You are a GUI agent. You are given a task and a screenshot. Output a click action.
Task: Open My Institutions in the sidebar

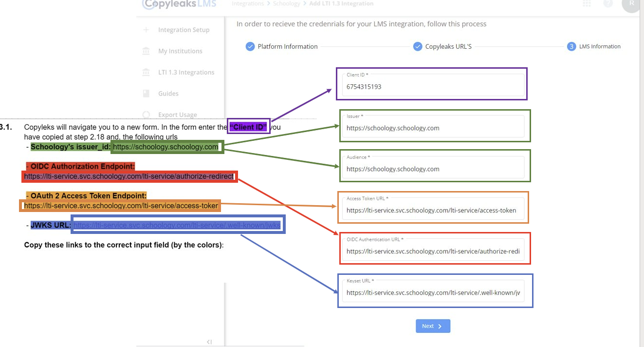pyautogui.click(x=180, y=51)
